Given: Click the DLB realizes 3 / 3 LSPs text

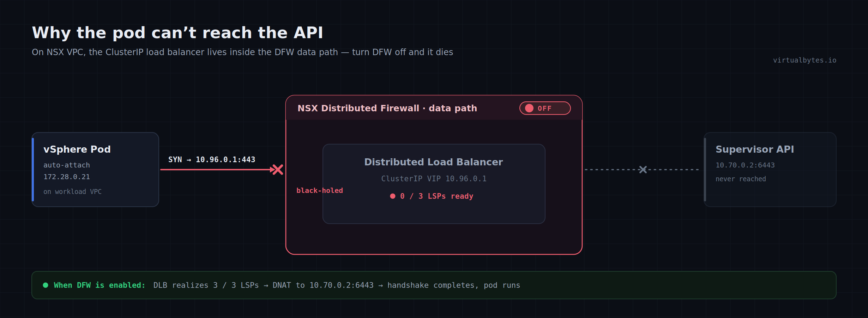Looking at the screenshot, I should pyautogui.click(x=337, y=285).
